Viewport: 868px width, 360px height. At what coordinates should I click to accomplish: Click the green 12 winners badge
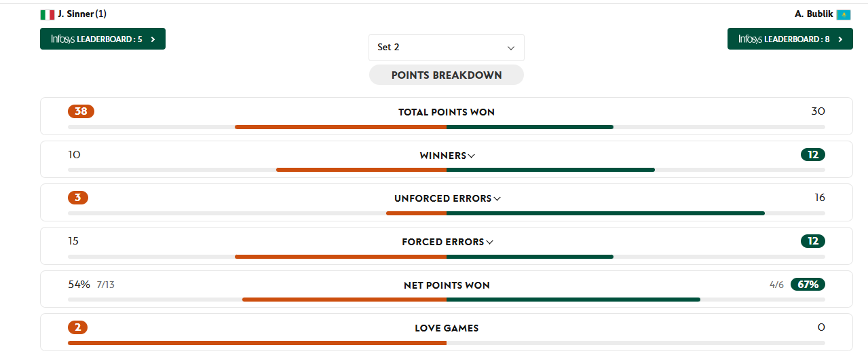(x=812, y=155)
